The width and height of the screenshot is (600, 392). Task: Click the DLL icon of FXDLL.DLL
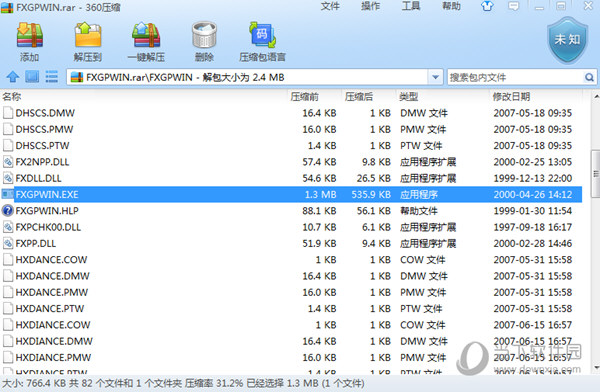point(8,178)
